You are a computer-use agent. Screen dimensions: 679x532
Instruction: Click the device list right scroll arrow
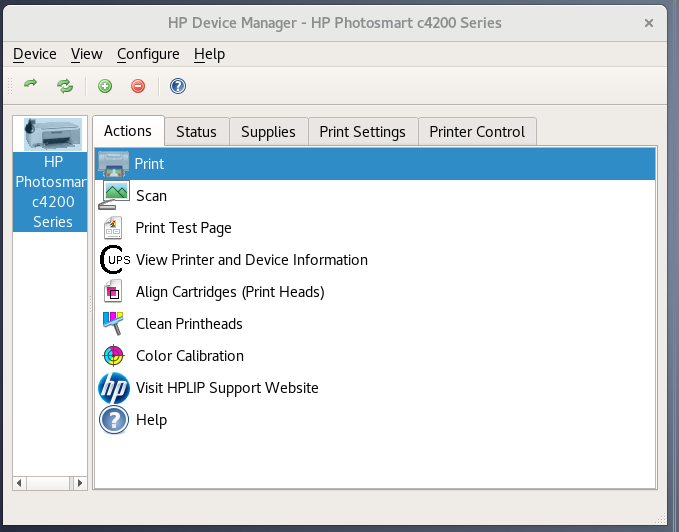point(80,483)
